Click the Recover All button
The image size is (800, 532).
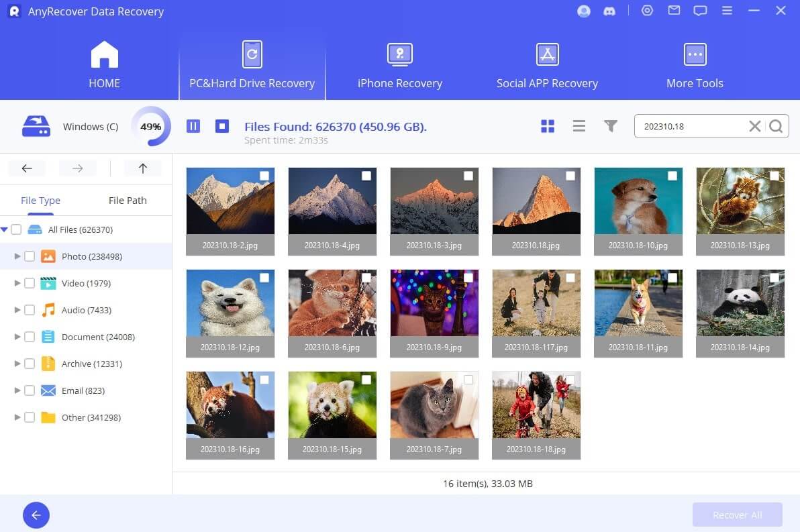[x=737, y=515]
